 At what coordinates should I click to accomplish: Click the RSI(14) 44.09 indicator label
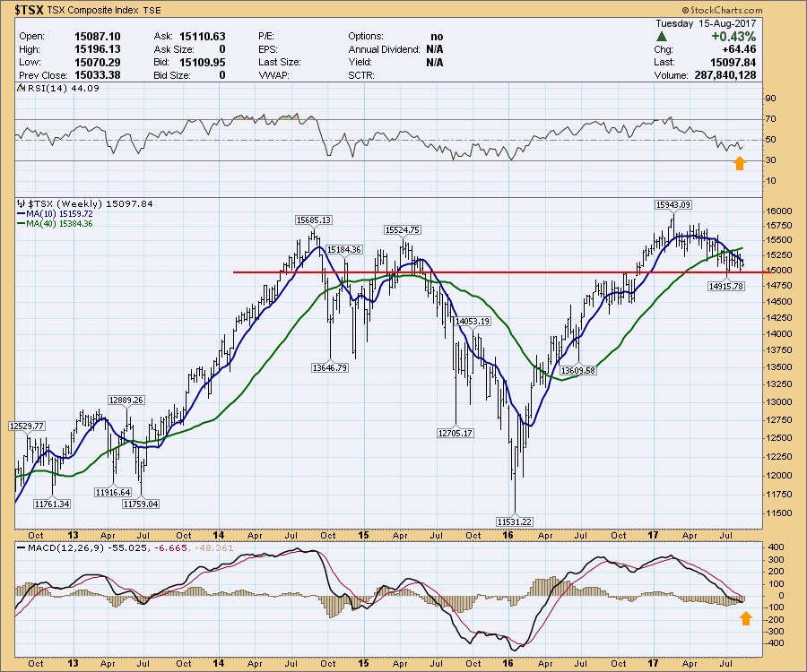[x=64, y=88]
